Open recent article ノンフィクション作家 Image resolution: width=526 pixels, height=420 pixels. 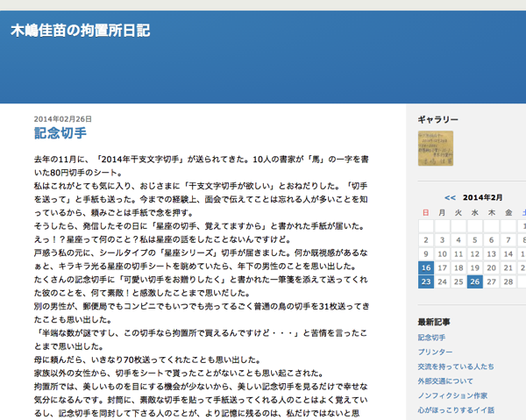[452, 395]
